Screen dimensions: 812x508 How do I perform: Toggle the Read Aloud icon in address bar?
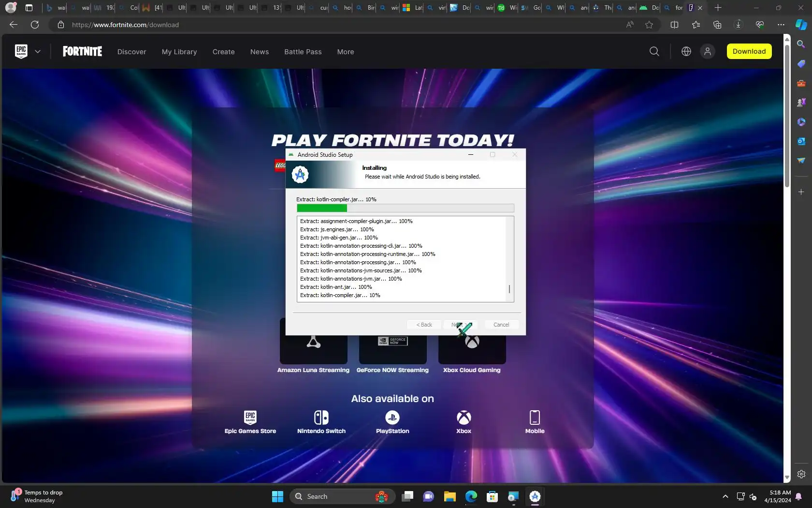630,25
